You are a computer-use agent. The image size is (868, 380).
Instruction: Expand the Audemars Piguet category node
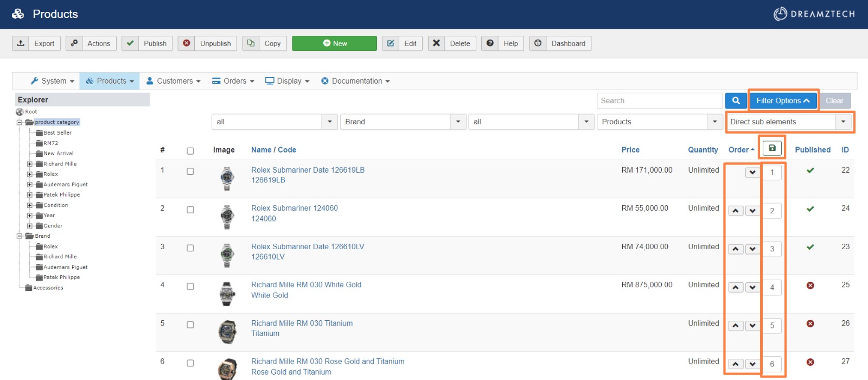30,185
